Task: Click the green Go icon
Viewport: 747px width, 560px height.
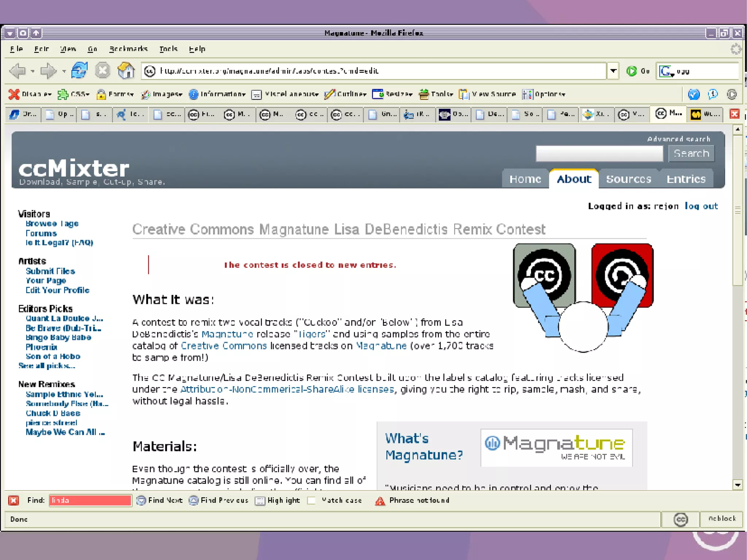Action: tap(632, 71)
